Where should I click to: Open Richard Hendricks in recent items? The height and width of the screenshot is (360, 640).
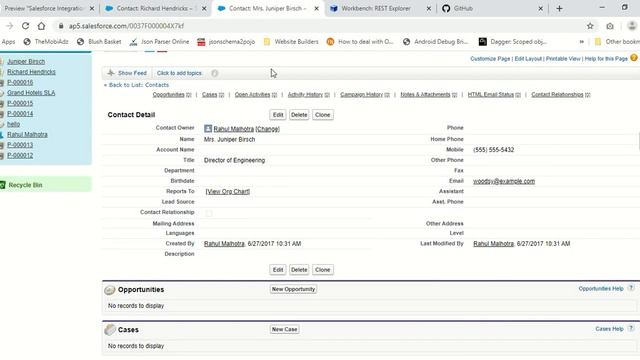coord(31,72)
